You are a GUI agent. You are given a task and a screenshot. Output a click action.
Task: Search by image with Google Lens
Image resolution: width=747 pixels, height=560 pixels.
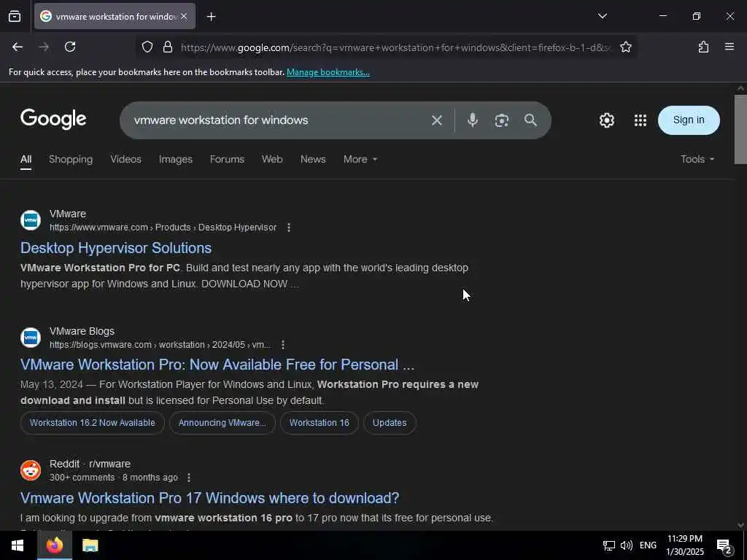(501, 120)
